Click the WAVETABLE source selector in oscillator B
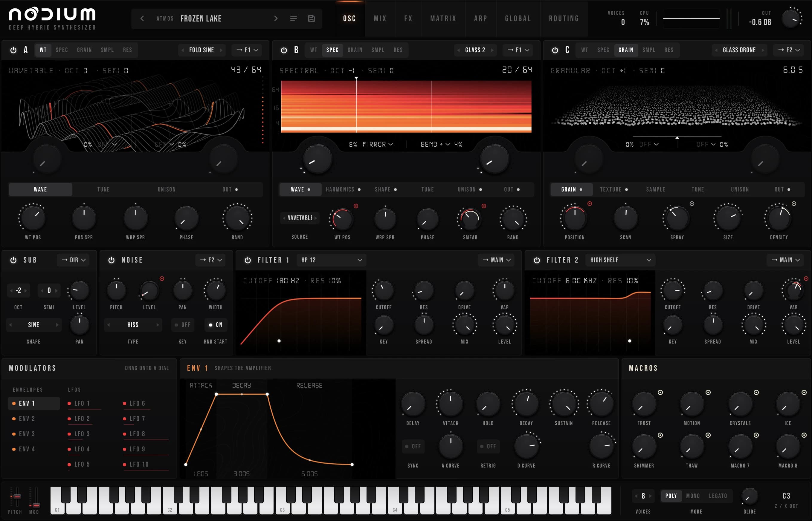 300,218
